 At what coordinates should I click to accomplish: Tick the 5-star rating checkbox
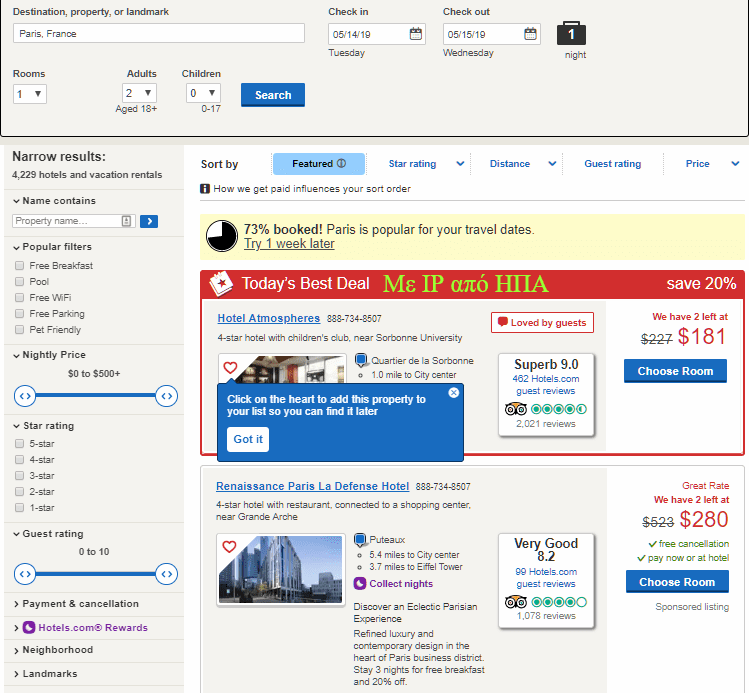[x=20, y=444]
